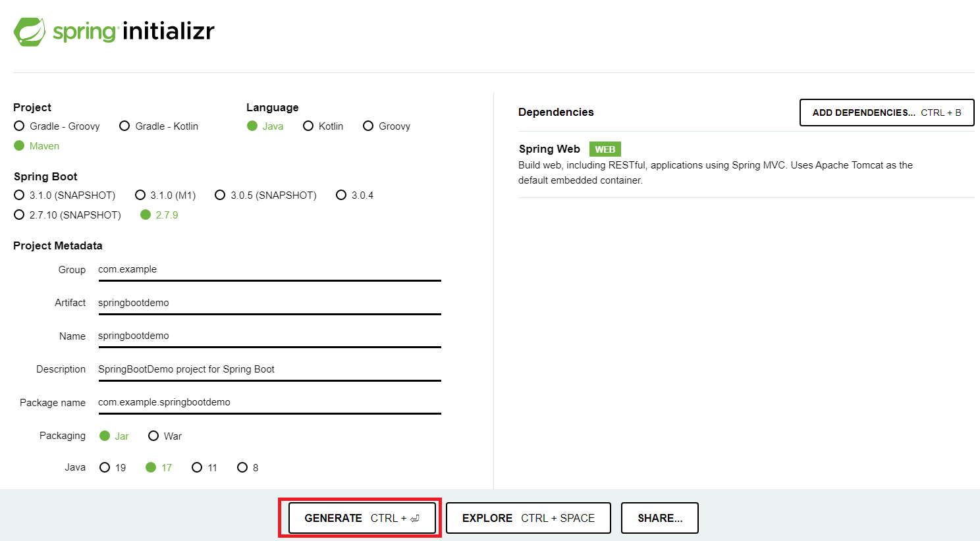Choose Spring Boot version 3.0.4
Viewport: 980px width, 541px height.
pyautogui.click(x=354, y=195)
